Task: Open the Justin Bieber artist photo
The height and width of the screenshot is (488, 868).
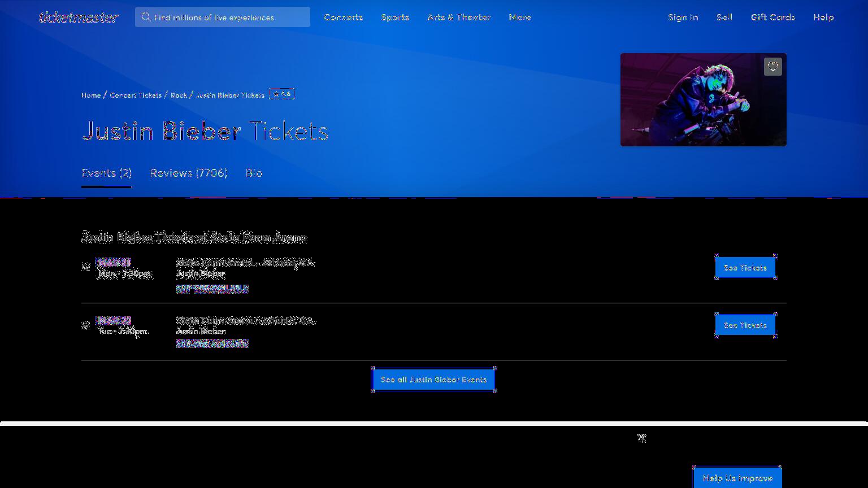Action: coord(704,99)
